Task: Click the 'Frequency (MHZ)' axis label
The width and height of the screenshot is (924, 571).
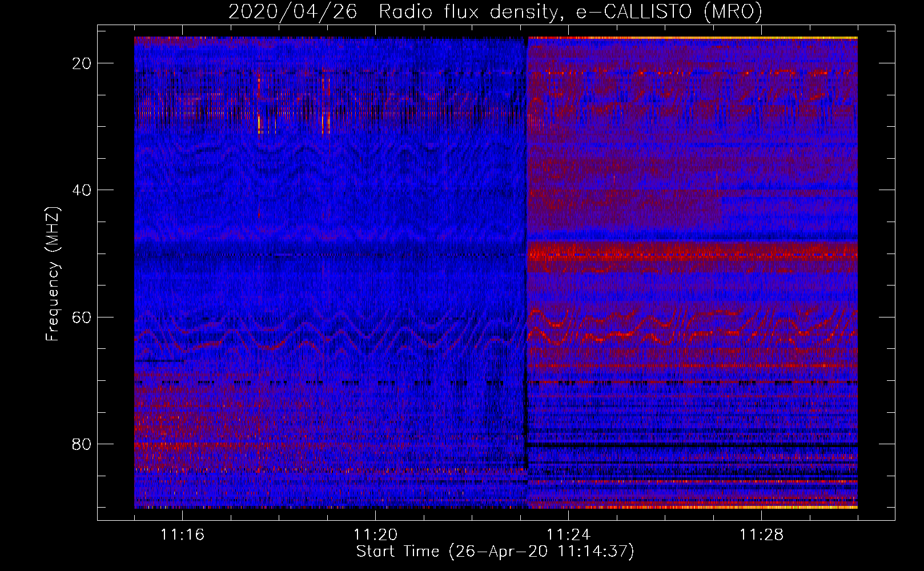Action: 53,274
